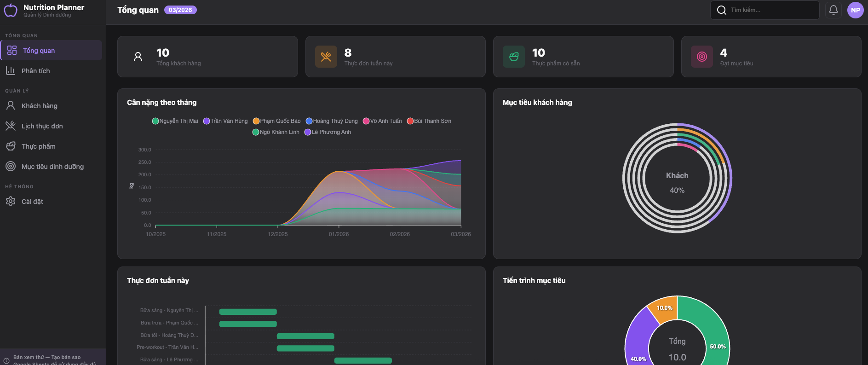The height and width of the screenshot is (365, 868).
Task: Open the NP user avatar menu
Action: click(855, 10)
